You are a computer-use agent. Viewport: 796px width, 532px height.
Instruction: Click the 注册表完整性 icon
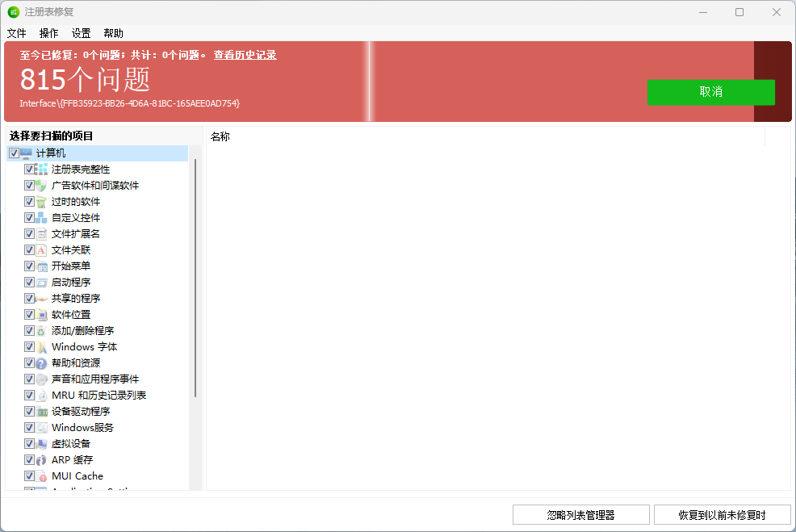(x=42, y=169)
